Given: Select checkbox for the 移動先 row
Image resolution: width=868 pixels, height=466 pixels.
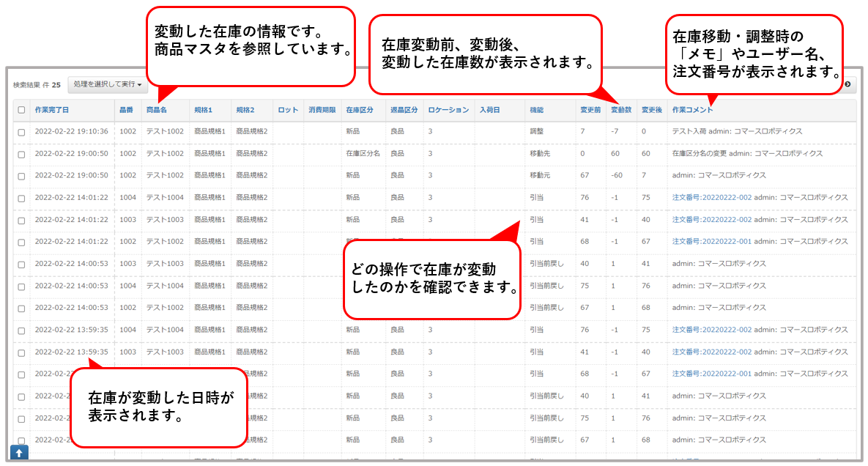Looking at the screenshot, I should coord(21,154).
